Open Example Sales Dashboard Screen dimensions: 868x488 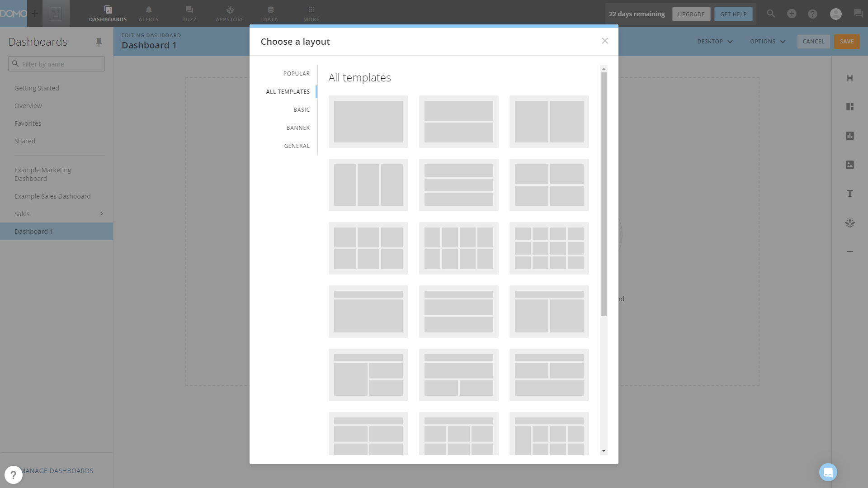click(x=52, y=196)
